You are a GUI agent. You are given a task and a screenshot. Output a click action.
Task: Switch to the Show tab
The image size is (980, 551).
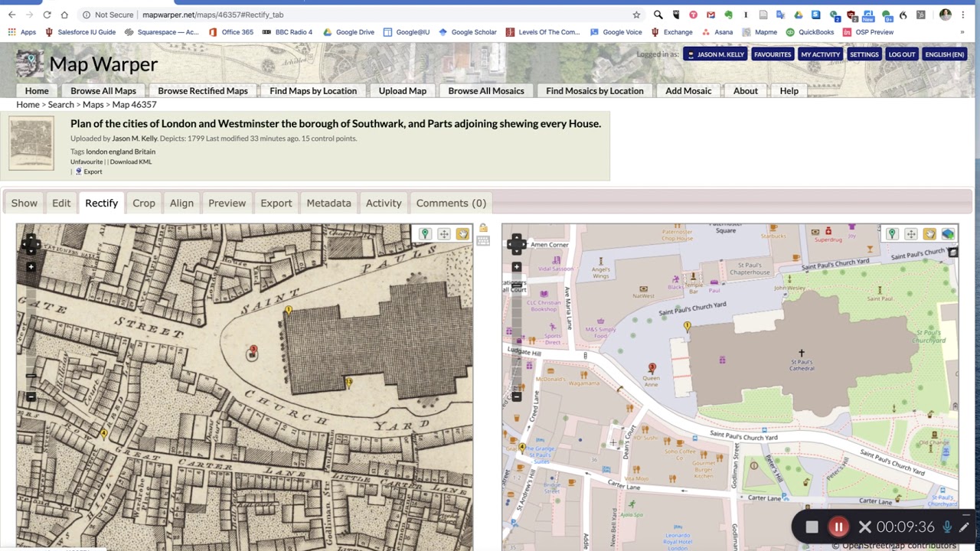[24, 203]
